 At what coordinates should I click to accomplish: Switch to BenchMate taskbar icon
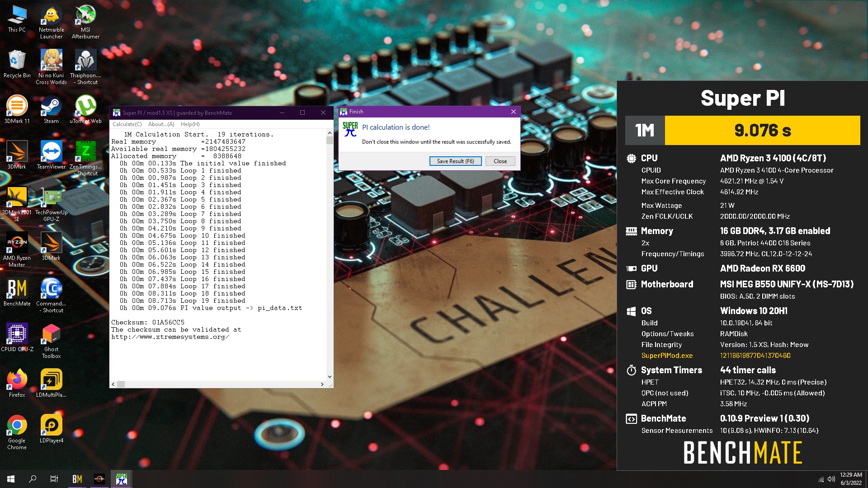click(77, 479)
